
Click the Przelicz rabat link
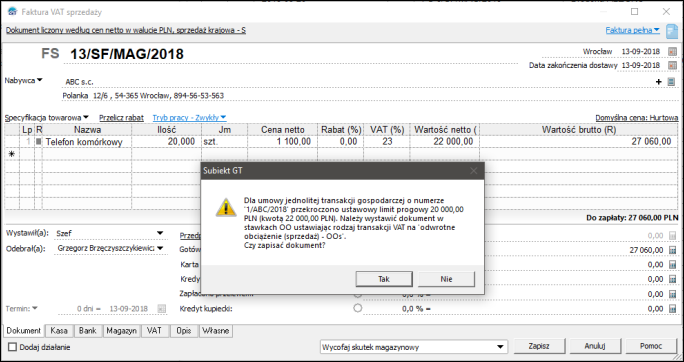tap(121, 118)
